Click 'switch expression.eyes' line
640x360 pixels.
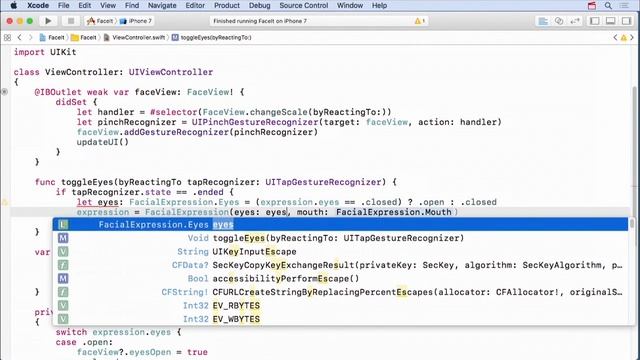pos(118,332)
